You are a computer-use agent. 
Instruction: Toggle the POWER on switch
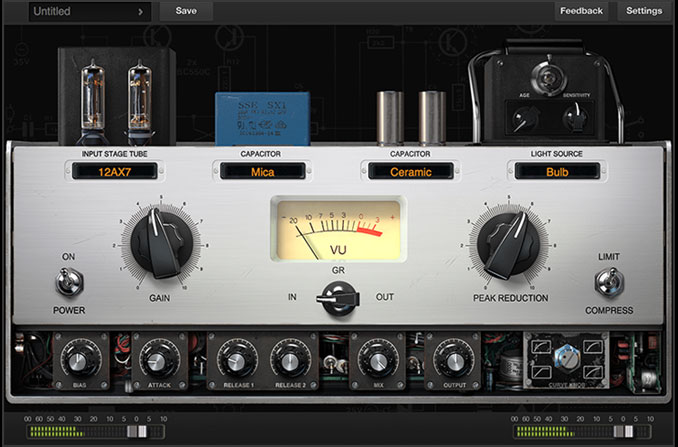tap(69, 281)
